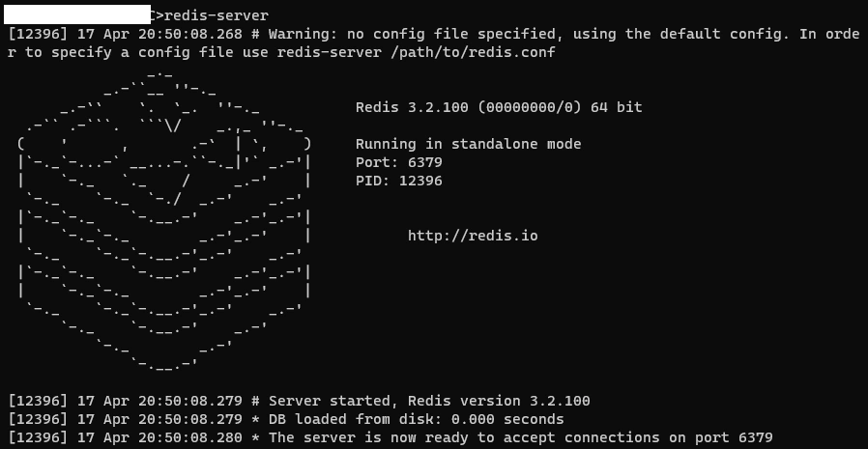Click the Redis ASCII art cube logo

(164, 220)
